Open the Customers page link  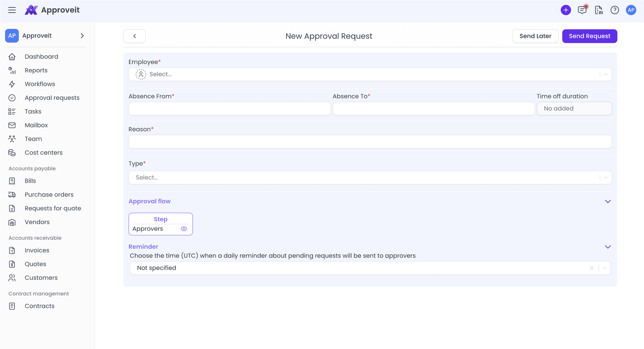point(41,278)
